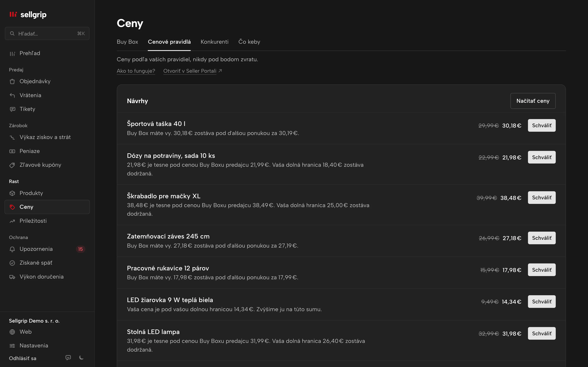
Task: Open Vrátenia via its return arrow icon
Action: 12,95
